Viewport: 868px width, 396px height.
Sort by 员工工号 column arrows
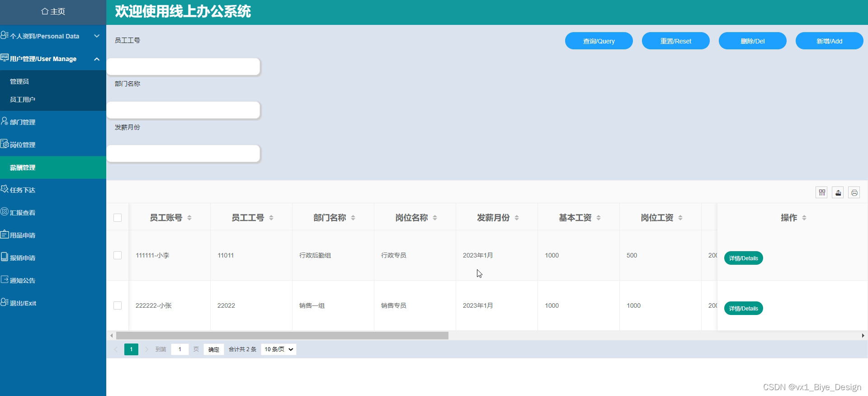271,218
